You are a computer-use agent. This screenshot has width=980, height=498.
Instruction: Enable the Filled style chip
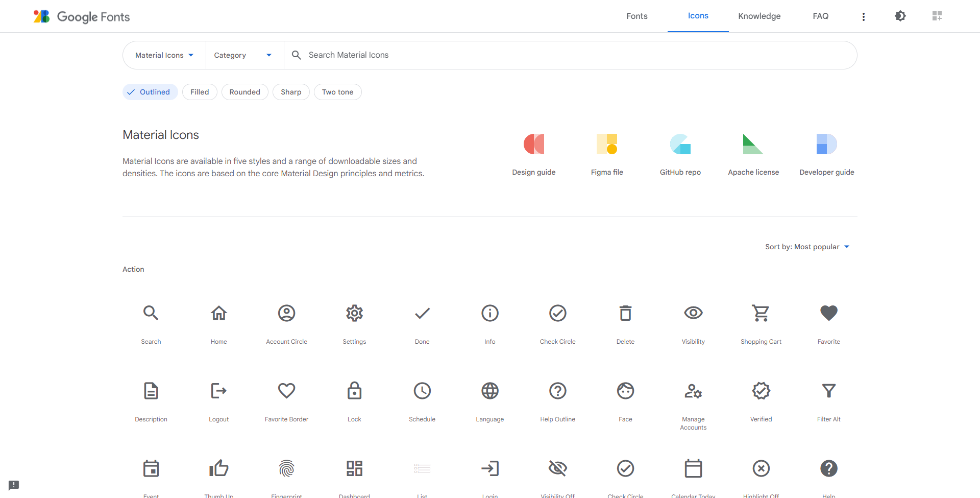(200, 92)
